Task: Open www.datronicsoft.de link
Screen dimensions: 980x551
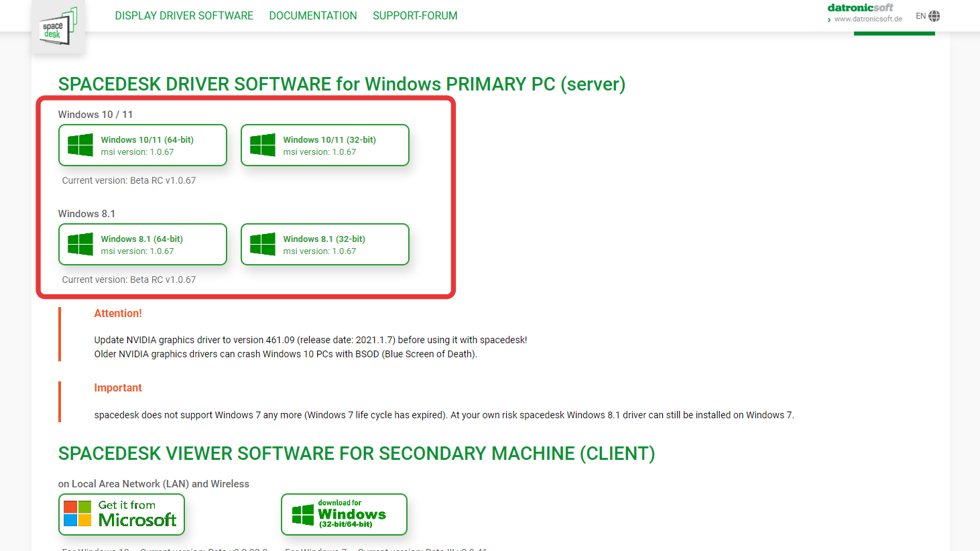Action: point(867,19)
